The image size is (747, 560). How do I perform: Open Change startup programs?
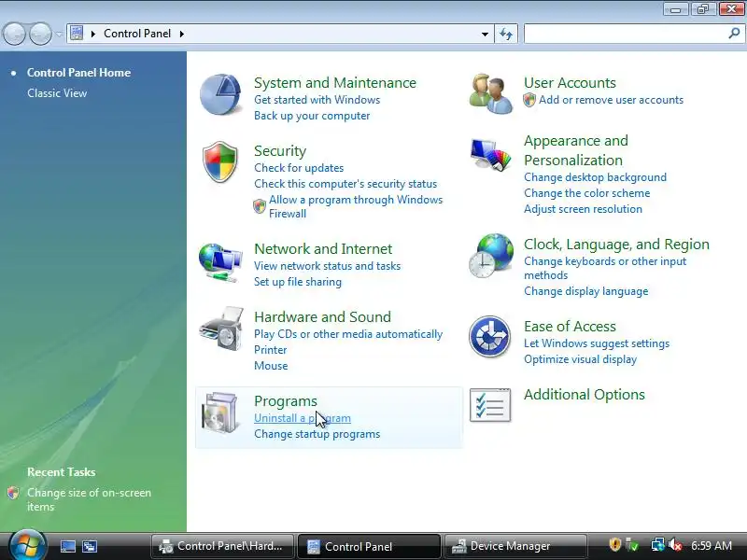(x=317, y=434)
